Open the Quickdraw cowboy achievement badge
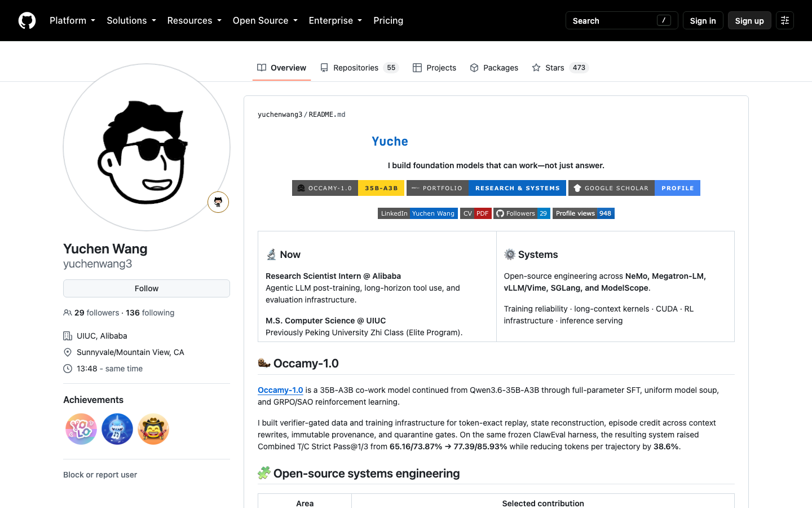Image resolution: width=812 pixels, height=508 pixels. click(153, 429)
